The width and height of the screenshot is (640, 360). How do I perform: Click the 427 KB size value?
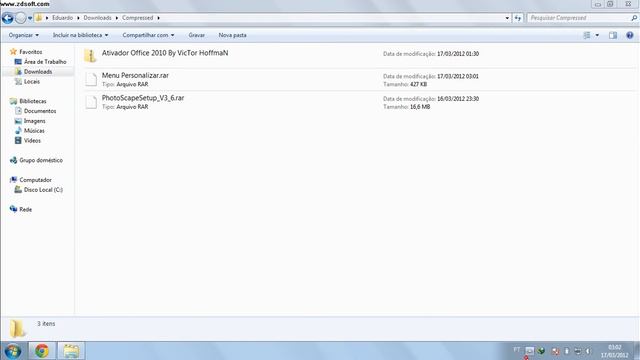pyautogui.click(x=418, y=84)
